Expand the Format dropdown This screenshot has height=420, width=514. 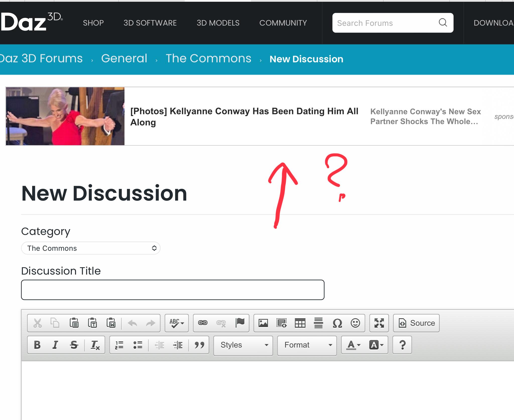click(307, 345)
